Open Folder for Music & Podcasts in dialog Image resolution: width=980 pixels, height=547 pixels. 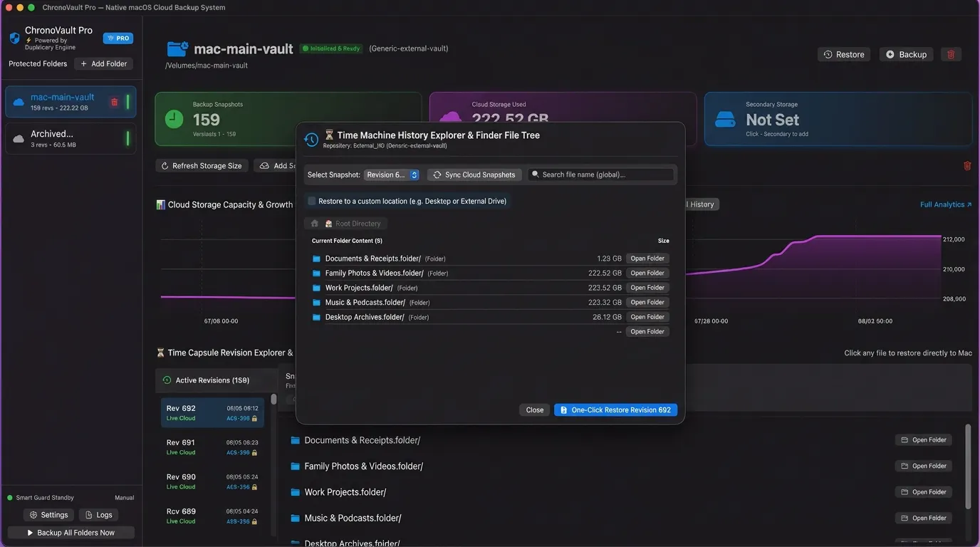[647, 302]
